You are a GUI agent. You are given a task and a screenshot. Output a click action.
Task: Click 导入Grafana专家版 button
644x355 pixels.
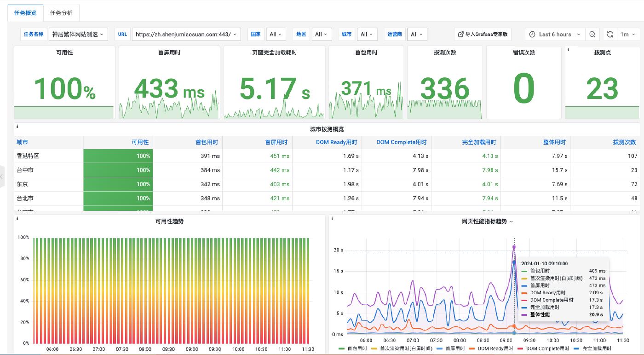pos(483,35)
